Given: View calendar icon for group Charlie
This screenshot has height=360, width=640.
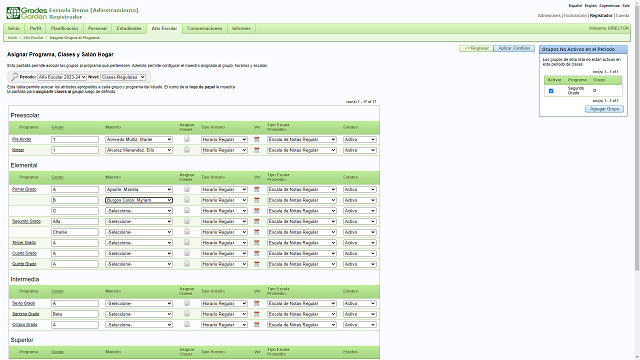Looking at the screenshot, I should (x=256, y=232).
